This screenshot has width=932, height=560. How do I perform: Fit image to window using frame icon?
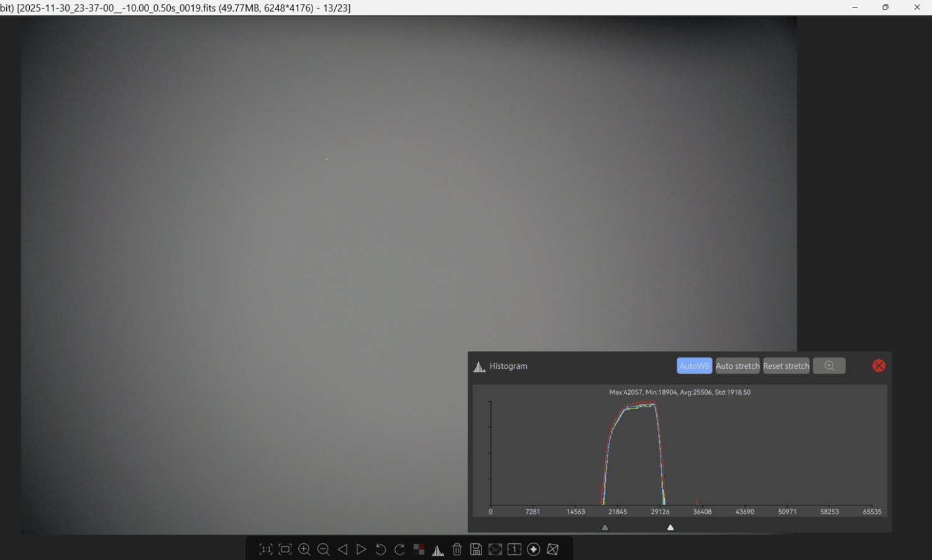[285, 549]
